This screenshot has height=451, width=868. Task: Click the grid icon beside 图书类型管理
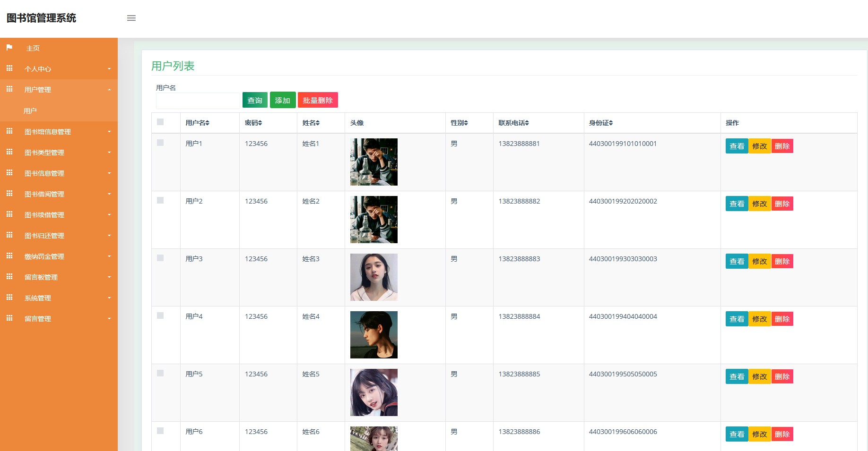coord(9,152)
